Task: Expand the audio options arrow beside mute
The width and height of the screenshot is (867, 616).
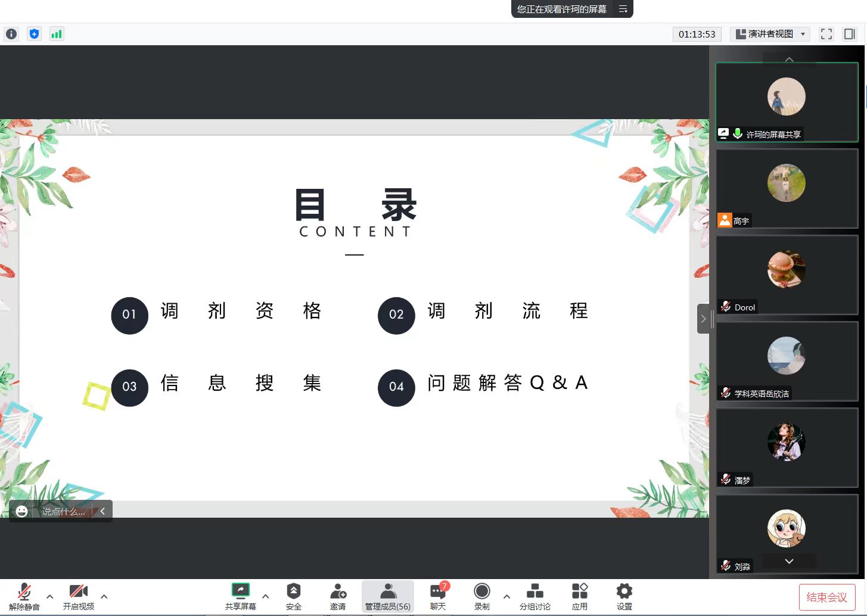Action: click(50, 596)
